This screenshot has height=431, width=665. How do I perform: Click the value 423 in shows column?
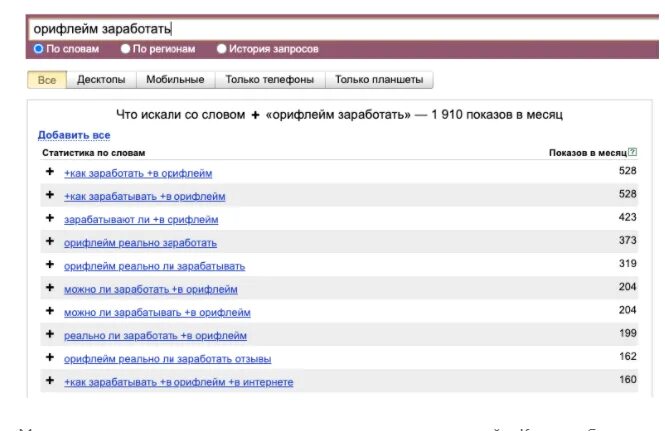tap(628, 217)
